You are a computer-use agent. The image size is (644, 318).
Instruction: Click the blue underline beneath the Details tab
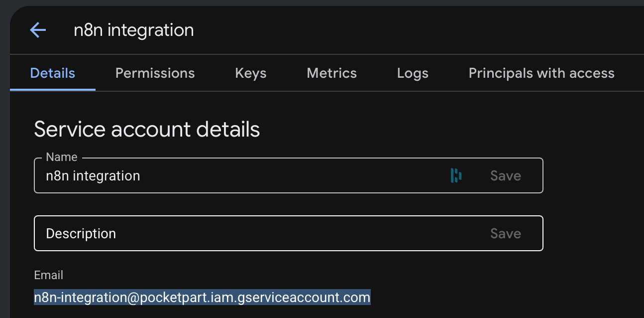[53, 90]
